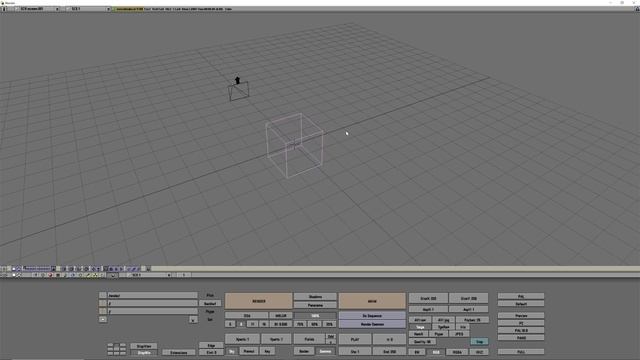640x360 pixels.
Task: Toggle the Extensions option
Action: pyautogui.click(x=179, y=352)
